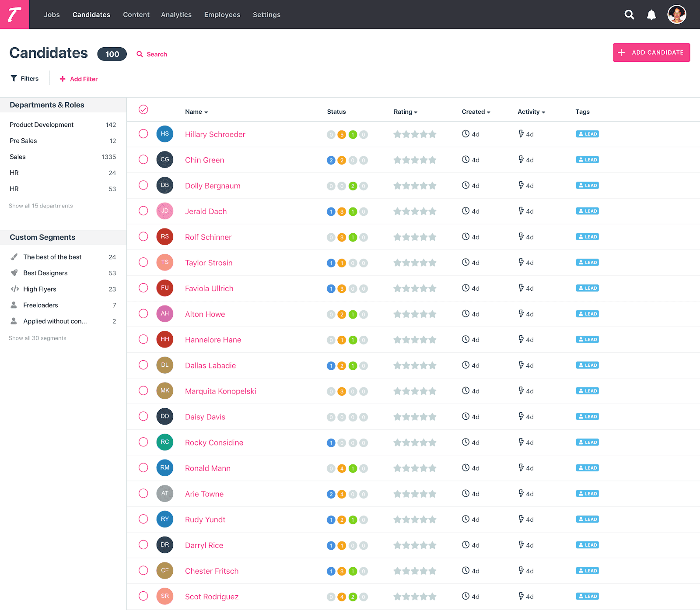Set Hillary Schroeder's star rating
Image resolution: width=700 pixels, height=611 pixels.
tap(415, 134)
